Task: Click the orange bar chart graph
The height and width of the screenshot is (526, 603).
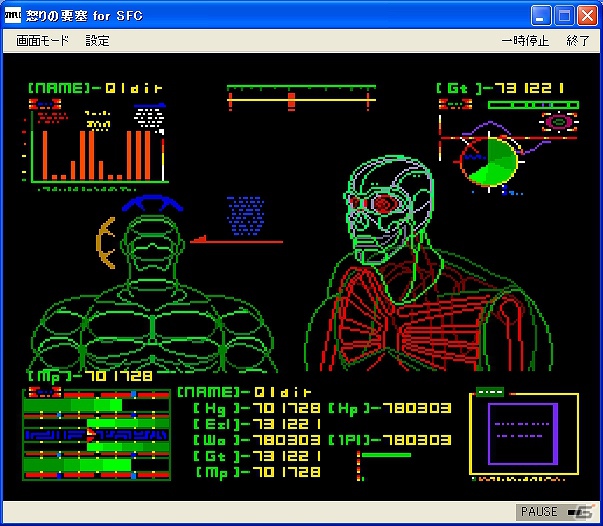Action: pos(98,156)
